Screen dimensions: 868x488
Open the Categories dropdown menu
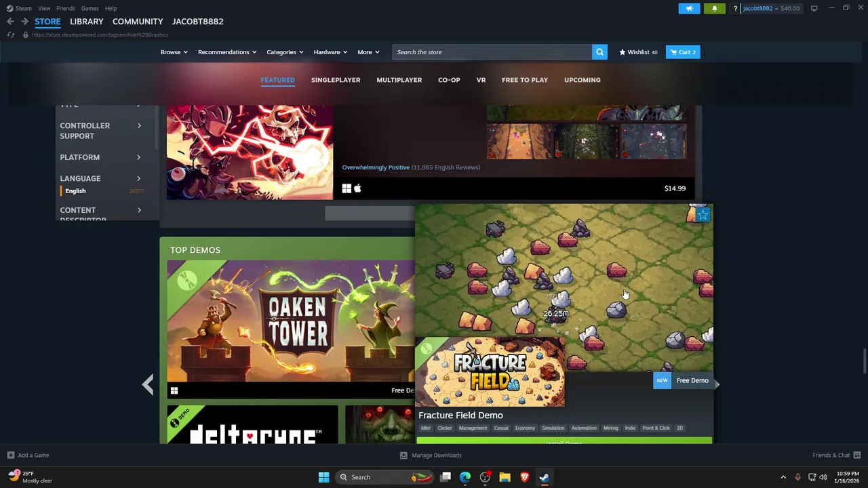(285, 52)
